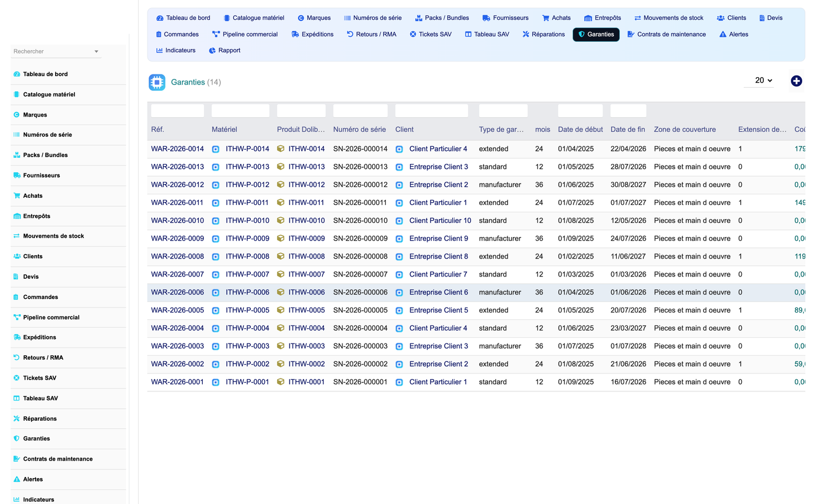
Task: Click the Rapport pie chart icon in the top tabs
Action: tap(212, 51)
